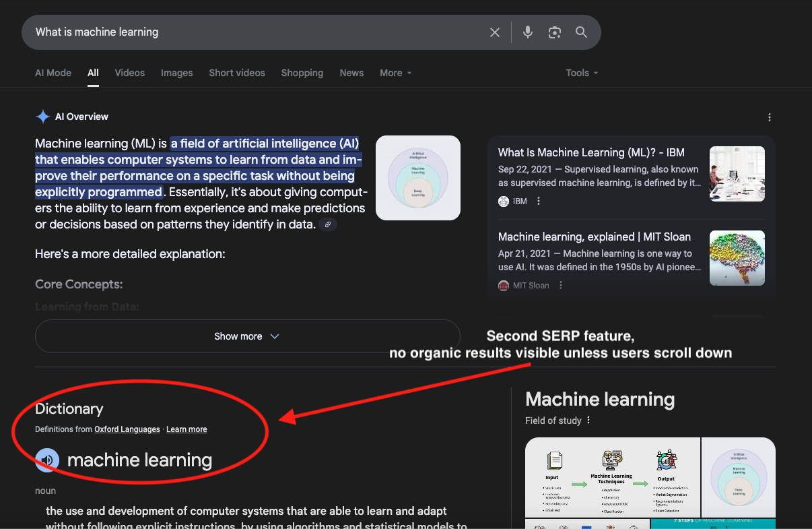Open the MIT Sloan machine learning article
The width and height of the screenshot is (812, 529).
(594, 237)
